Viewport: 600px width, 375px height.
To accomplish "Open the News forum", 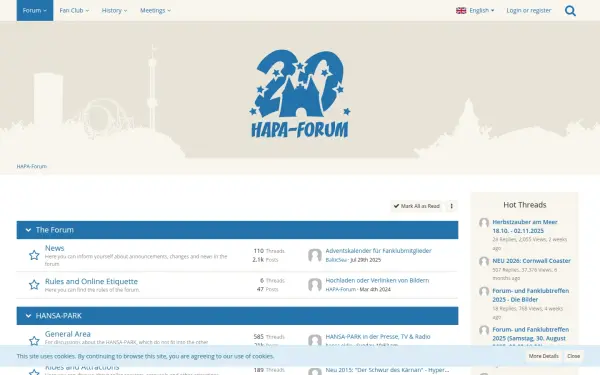I will (x=54, y=248).
